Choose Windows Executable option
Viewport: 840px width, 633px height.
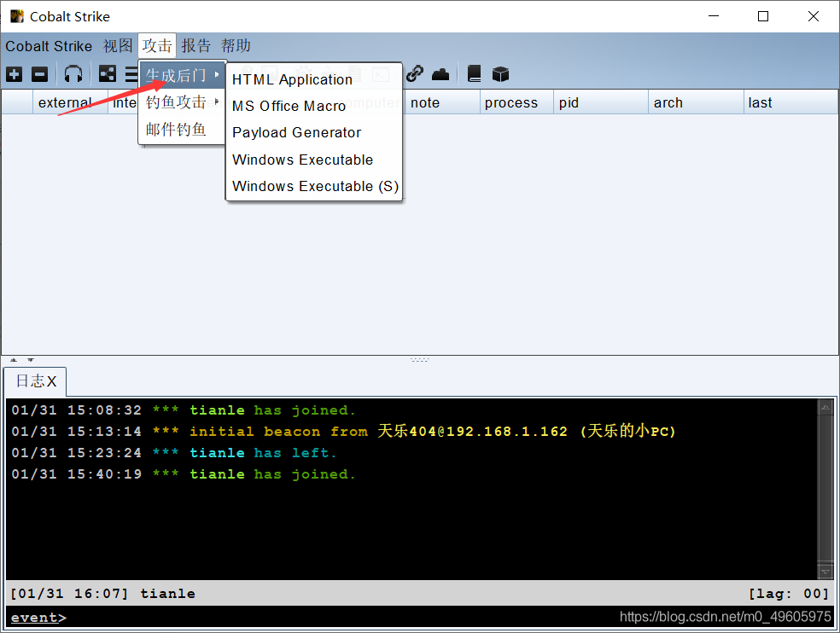[314, 160]
